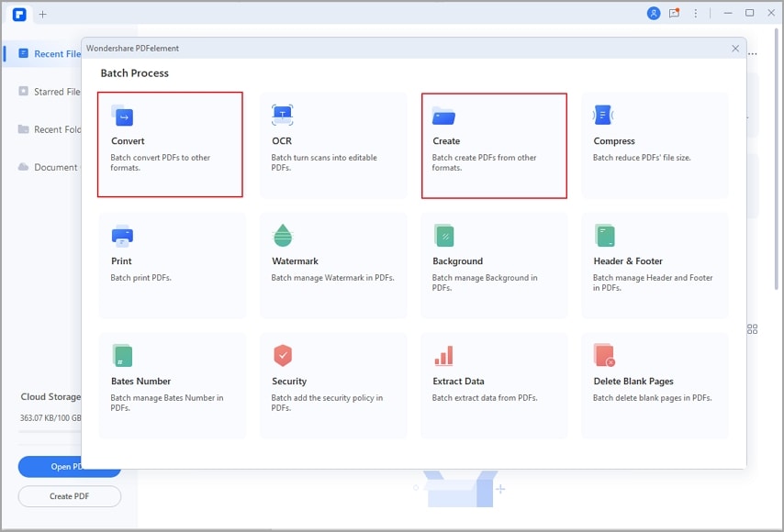Click the Recent Files sidebar icon
Viewport: 784px width, 532px height.
pyautogui.click(x=24, y=53)
